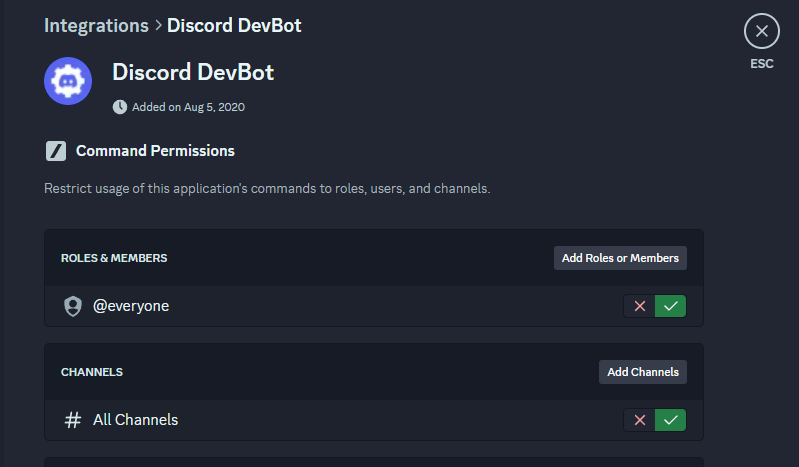Image resolution: width=799 pixels, height=467 pixels.
Task: Click the clock icon beside Added on date
Action: 120,107
